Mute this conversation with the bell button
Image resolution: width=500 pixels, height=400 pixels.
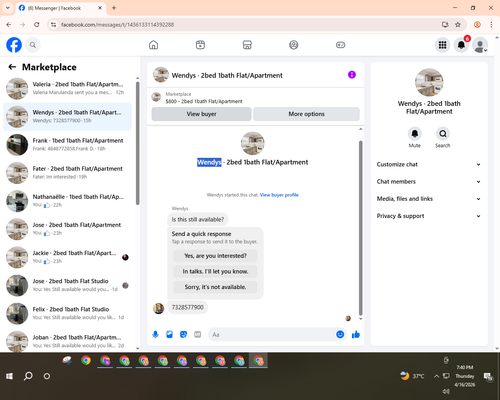414,134
